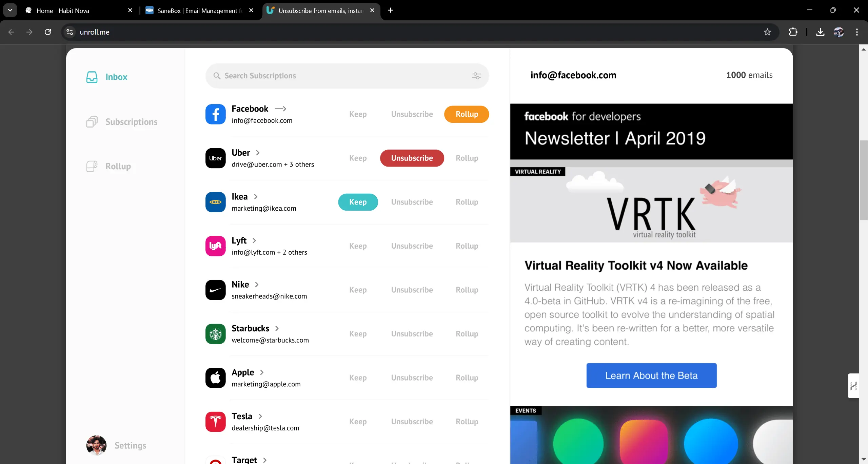Click the Learn About the Beta button
Image resolution: width=868 pixels, height=464 pixels.
651,375
